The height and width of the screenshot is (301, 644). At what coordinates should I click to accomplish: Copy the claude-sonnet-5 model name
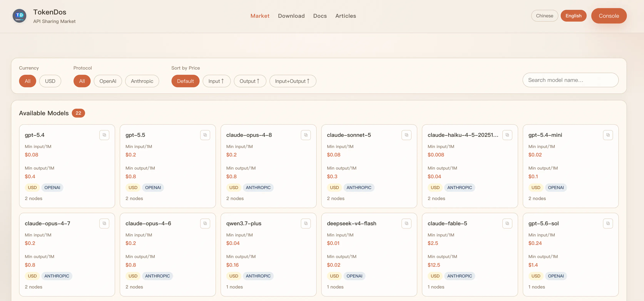click(406, 135)
